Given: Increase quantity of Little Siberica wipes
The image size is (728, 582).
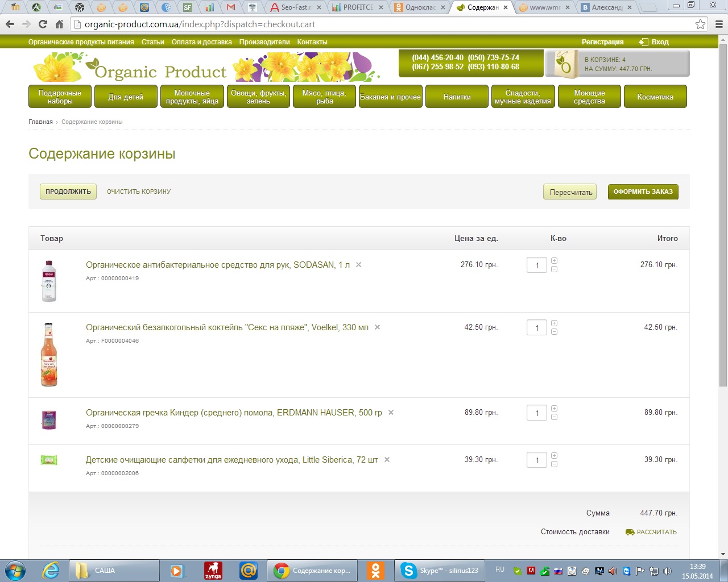Looking at the screenshot, I should (554, 456).
